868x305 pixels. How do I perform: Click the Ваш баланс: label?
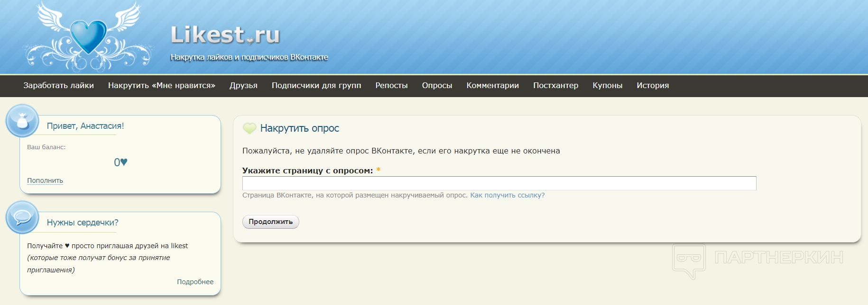pos(46,147)
